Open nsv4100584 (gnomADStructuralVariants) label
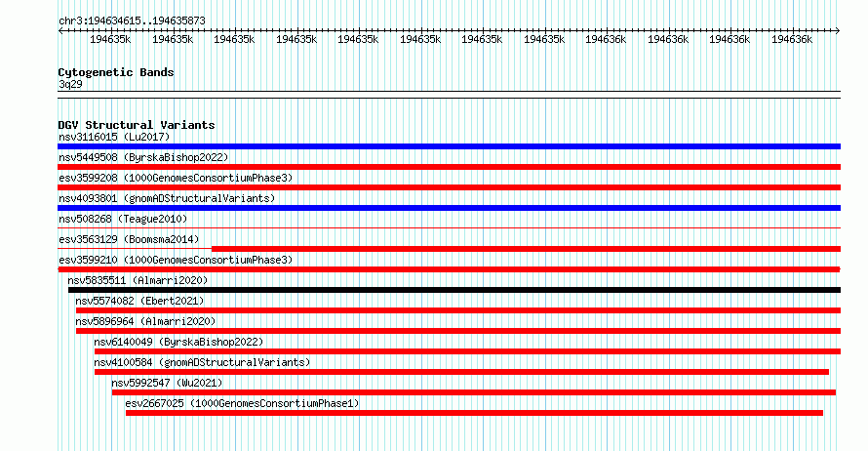Image resolution: width=868 pixels, height=451 pixels. (x=202, y=362)
